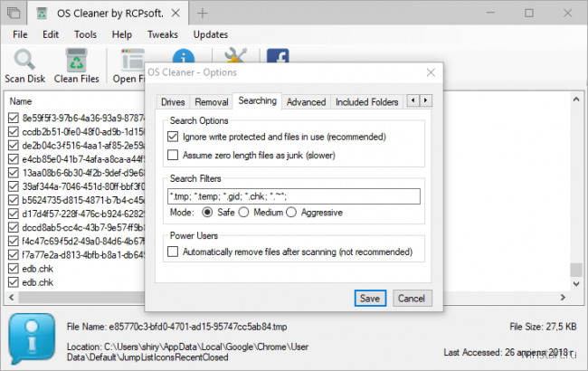The height and width of the screenshot is (371, 588).
Task: Start a scan with Scan Disk icon
Action: coord(24,60)
